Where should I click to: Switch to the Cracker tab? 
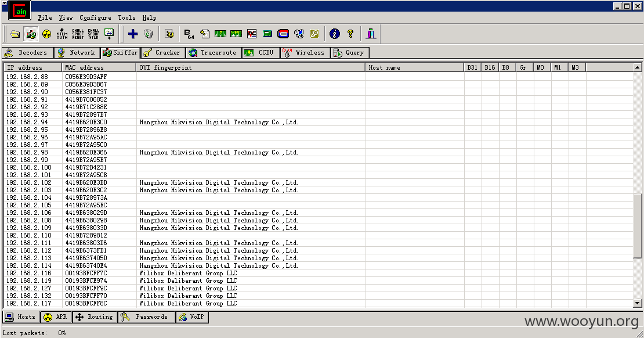click(x=162, y=53)
